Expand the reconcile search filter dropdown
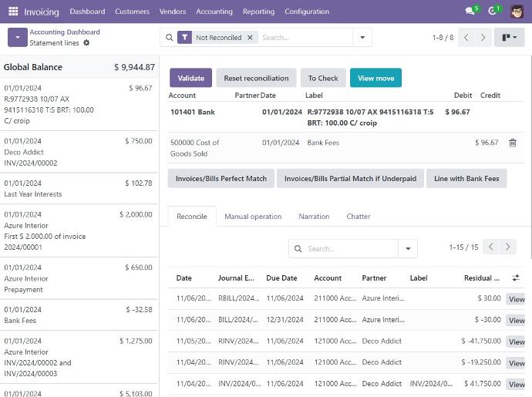 [408, 248]
